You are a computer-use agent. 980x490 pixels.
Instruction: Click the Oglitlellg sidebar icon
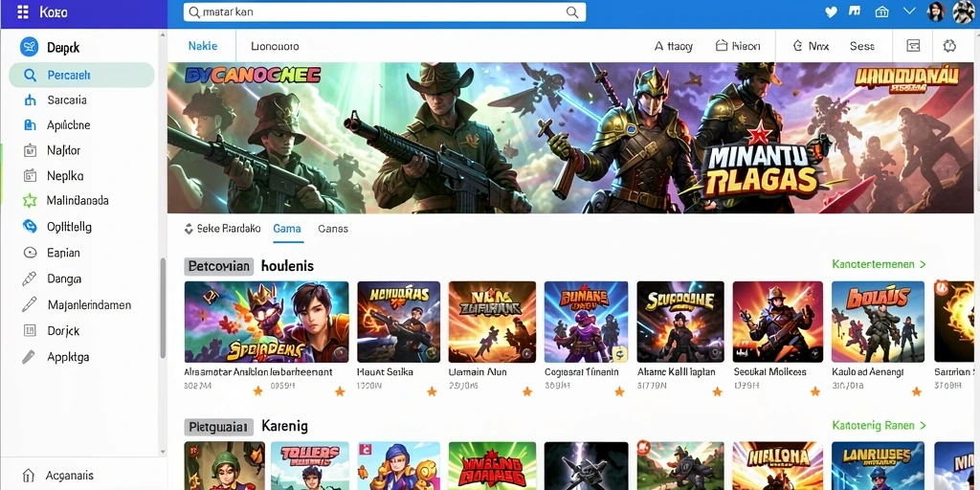[x=30, y=226]
